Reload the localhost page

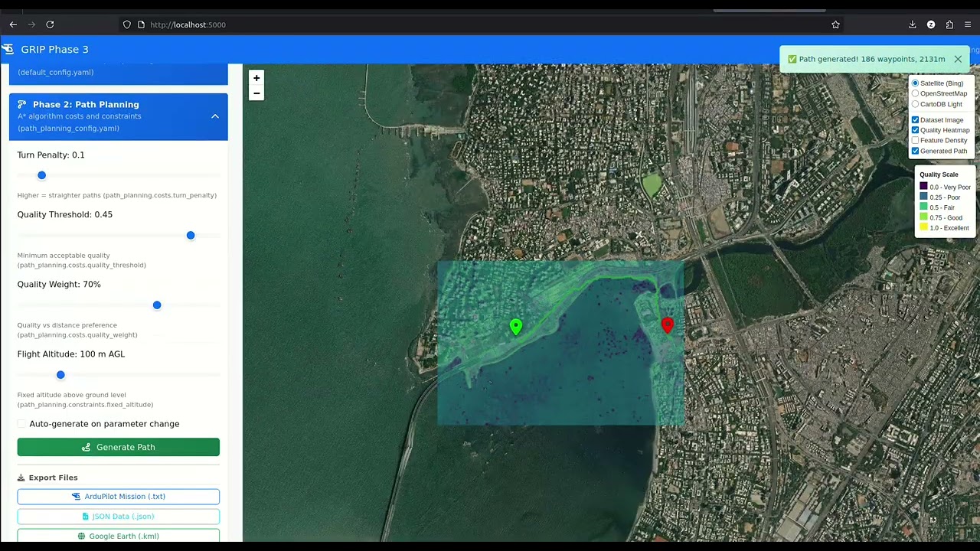click(50, 24)
